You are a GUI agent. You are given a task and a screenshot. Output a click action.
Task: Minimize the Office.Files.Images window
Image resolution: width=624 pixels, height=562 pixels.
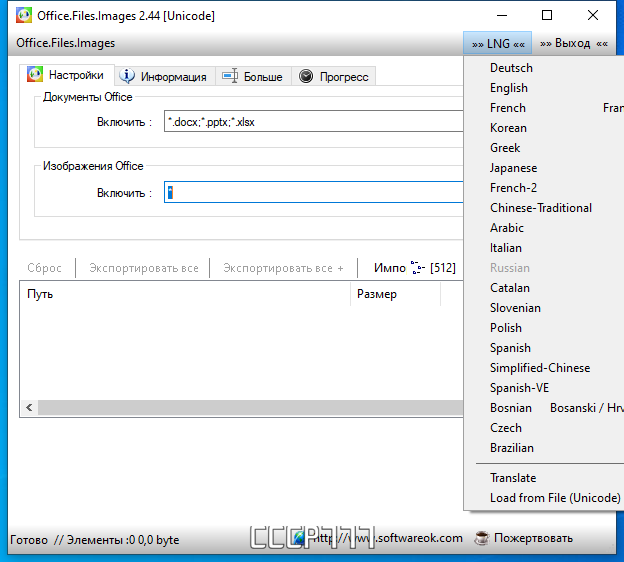tap(502, 16)
